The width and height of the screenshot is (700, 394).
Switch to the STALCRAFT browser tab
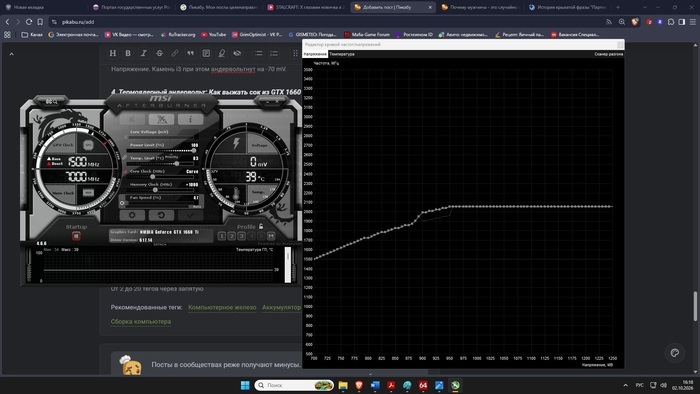click(x=306, y=7)
